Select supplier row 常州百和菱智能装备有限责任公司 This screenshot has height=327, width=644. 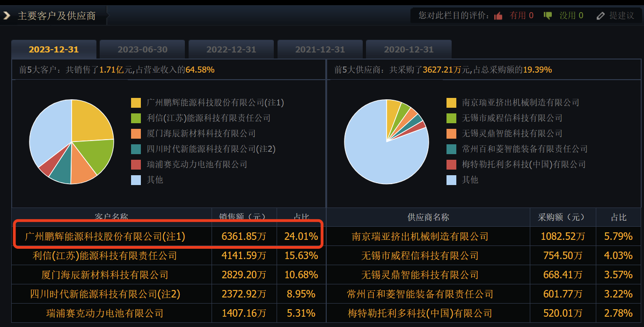click(x=483, y=294)
